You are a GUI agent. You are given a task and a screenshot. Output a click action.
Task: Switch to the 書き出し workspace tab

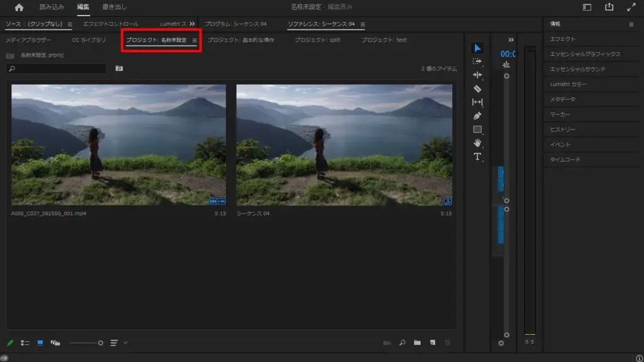point(114,8)
